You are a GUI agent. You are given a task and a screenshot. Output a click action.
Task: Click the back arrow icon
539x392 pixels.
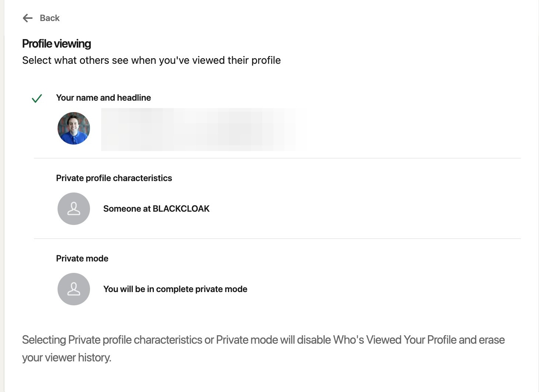pos(28,18)
